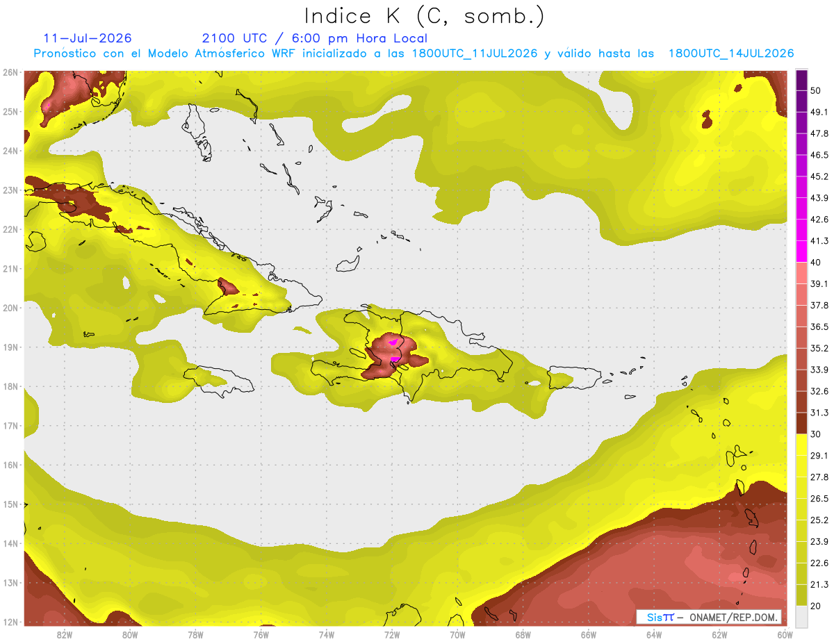Image resolution: width=834 pixels, height=644 pixels.
Task: Click legend value '27.8'
Action: pos(819,477)
